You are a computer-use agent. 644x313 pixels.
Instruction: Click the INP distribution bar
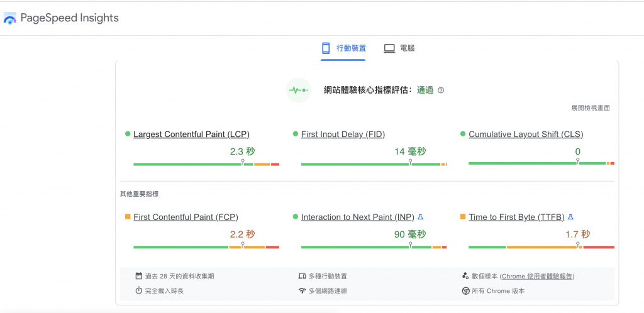click(x=374, y=247)
